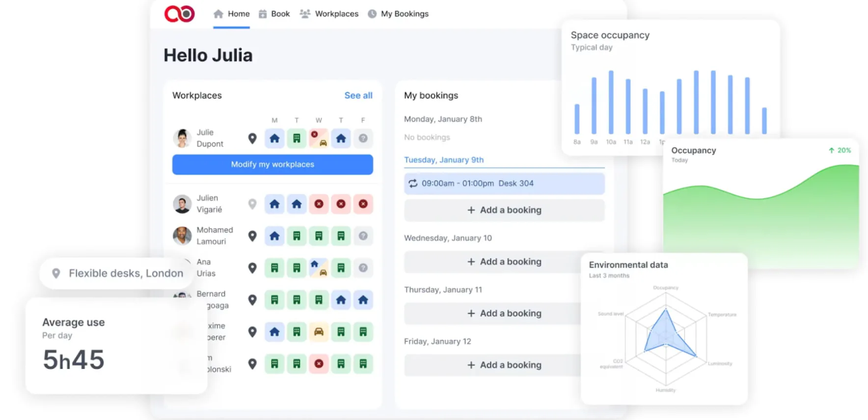Open the Home tab
The image size is (868, 420).
(231, 14)
